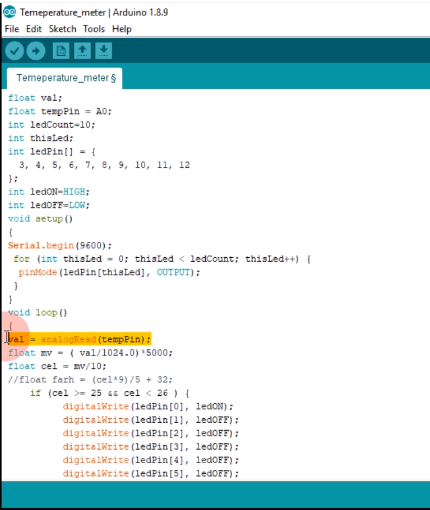Viewport: 430px width, 510px height.
Task: Click the 'void loop()' line
Action: click(38, 313)
